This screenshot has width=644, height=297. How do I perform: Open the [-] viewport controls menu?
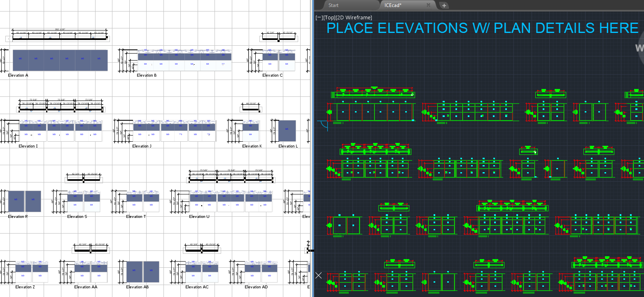click(319, 17)
